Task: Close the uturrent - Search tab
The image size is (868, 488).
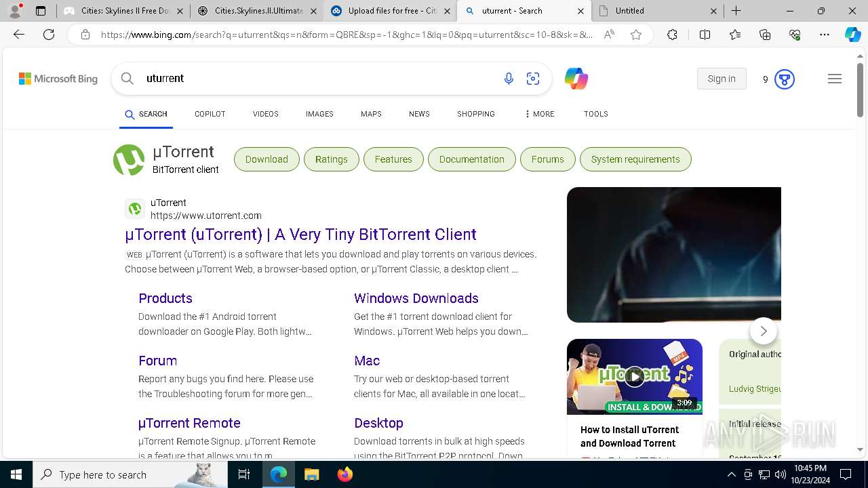Action: click(x=581, y=11)
